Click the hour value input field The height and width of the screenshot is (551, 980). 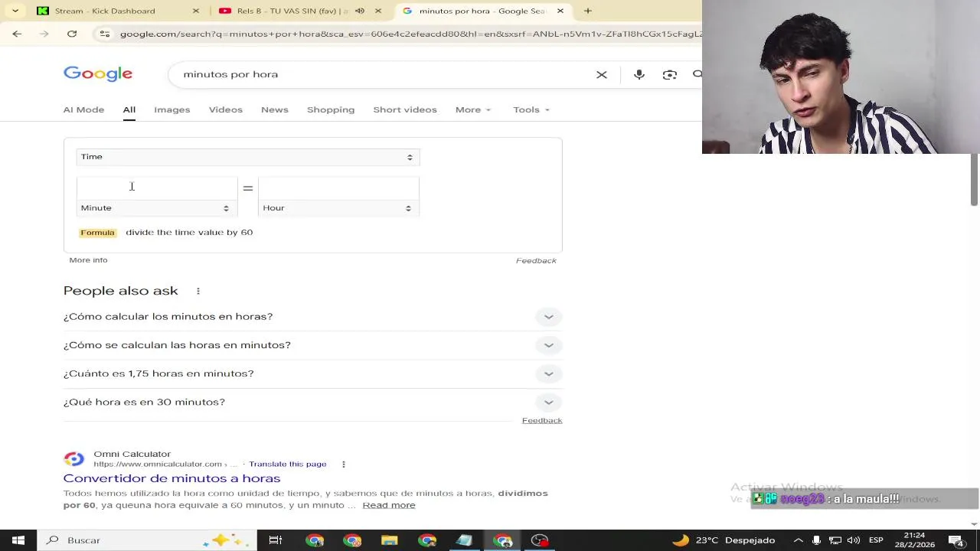[x=338, y=187]
